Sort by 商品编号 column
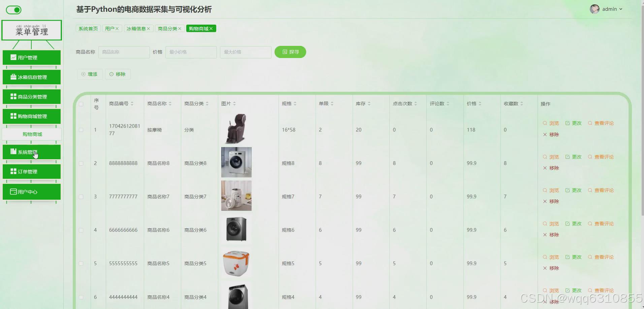This screenshot has width=644, height=309. click(x=132, y=104)
